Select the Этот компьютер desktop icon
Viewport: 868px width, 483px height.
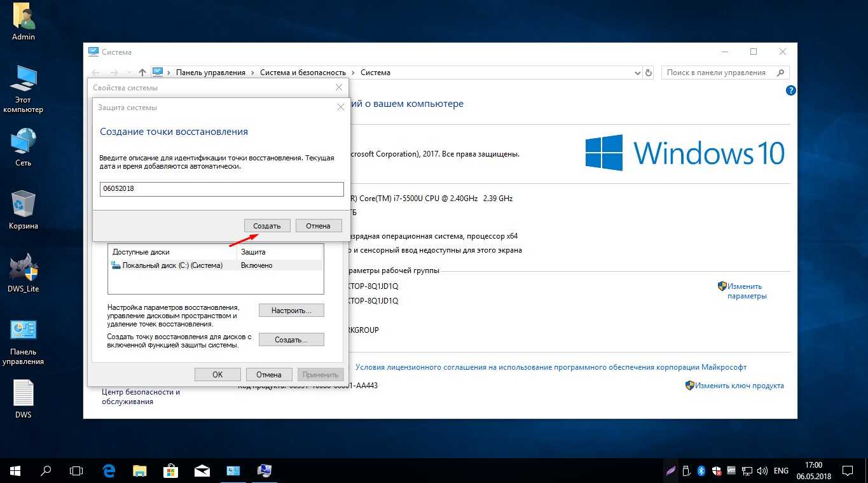[x=24, y=89]
